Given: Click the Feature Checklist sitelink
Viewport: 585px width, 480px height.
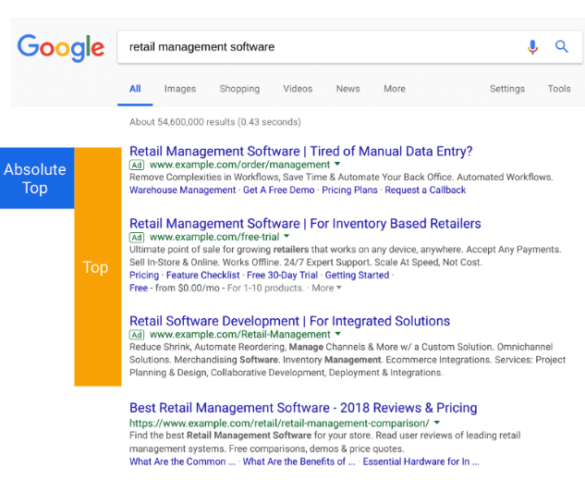Looking at the screenshot, I should pyautogui.click(x=203, y=275).
